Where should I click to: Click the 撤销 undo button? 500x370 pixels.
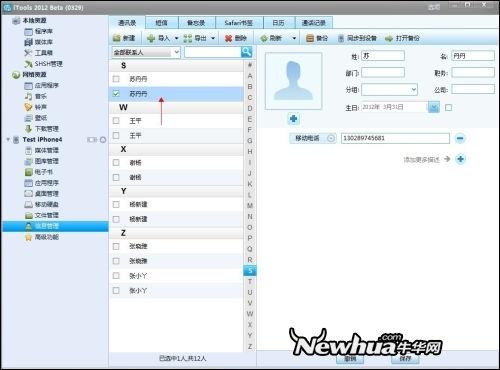coord(350,359)
